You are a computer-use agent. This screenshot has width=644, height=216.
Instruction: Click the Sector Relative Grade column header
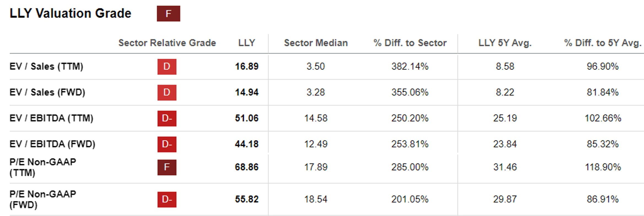click(167, 43)
